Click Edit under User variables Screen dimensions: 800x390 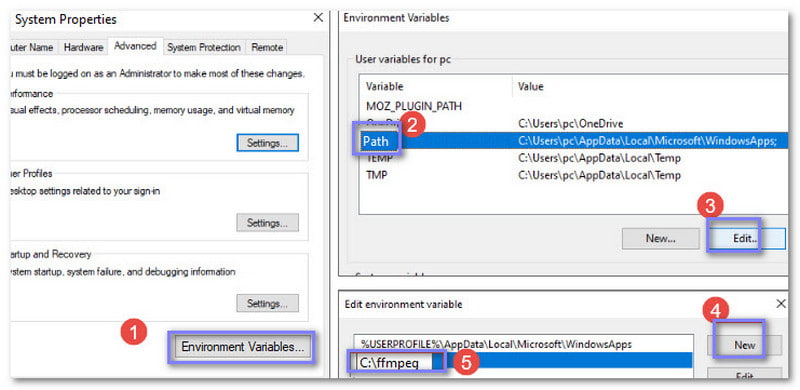pyautogui.click(x=746, y=238)
